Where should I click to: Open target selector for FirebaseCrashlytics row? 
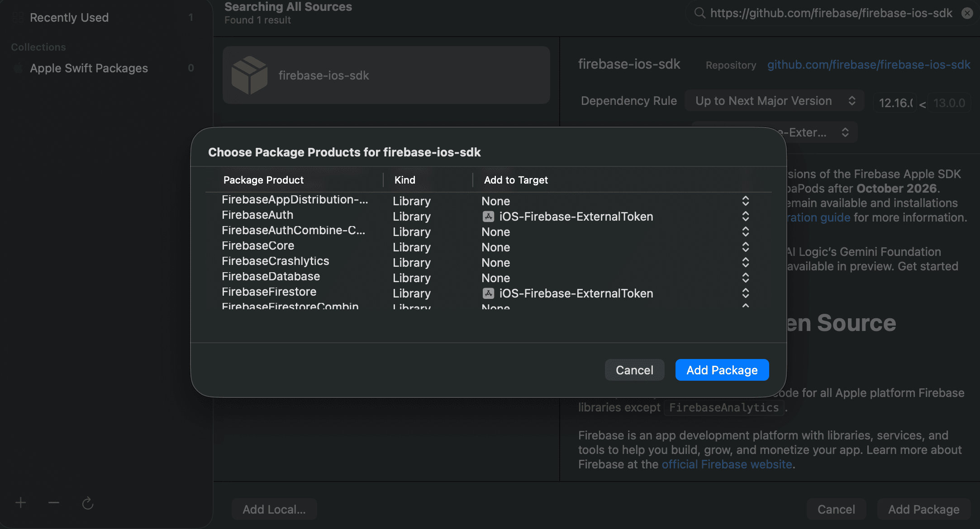point(746,262)
